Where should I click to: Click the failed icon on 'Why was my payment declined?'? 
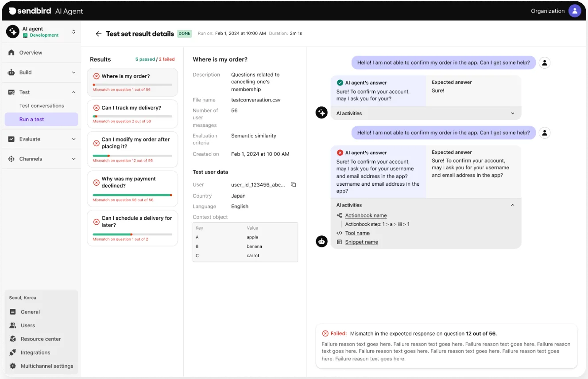pos(96,182)
